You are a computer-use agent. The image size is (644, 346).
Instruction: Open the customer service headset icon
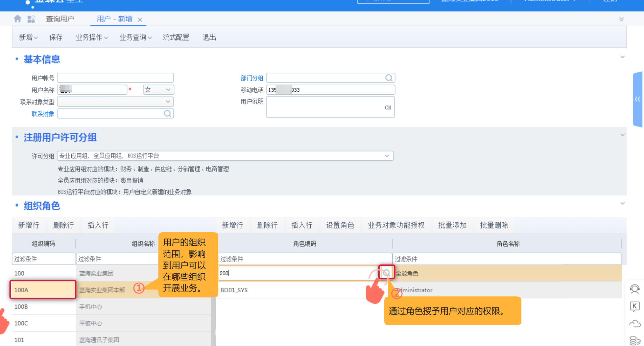pyautogui.click(x=635, y=289)
